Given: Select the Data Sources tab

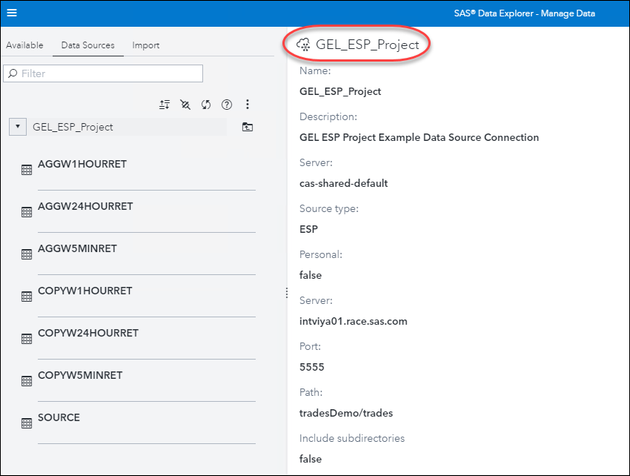Looking at the screenshot, I should point(88,46).
